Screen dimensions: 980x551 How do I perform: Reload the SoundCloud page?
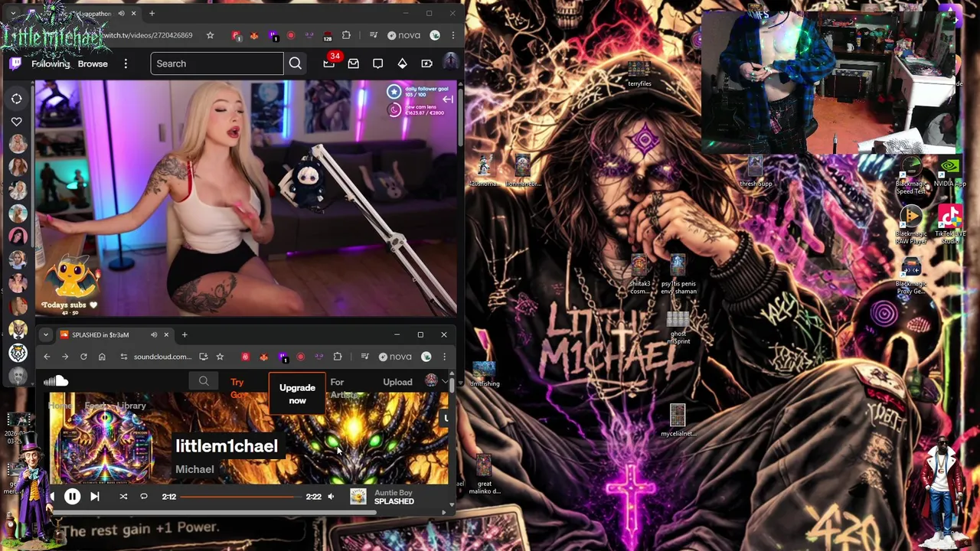pyautogui.click(x=83, y=357)
